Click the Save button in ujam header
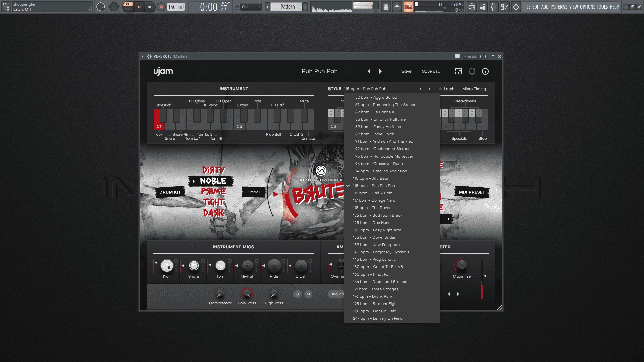Image resolution: width=644 pixels, height=362 pixels. [406, 71]
